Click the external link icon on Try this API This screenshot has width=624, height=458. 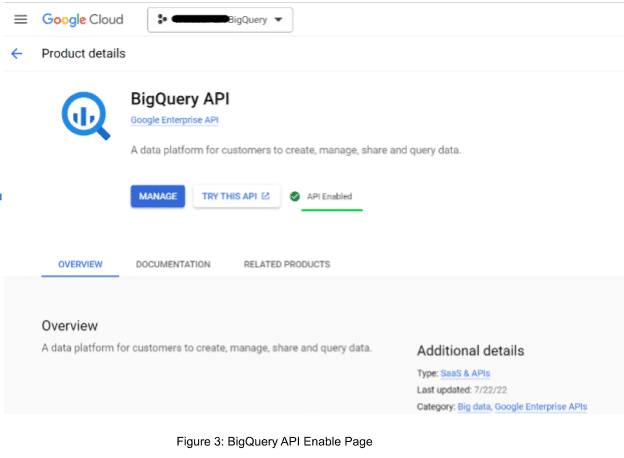[265, 196]
